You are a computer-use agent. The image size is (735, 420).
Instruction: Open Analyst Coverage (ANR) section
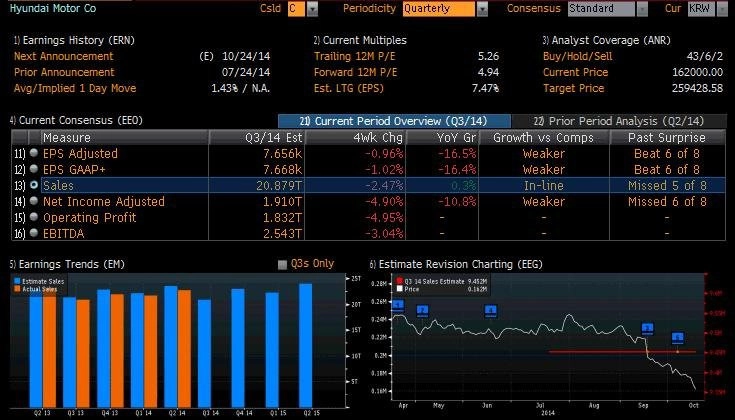click(607, 40)
